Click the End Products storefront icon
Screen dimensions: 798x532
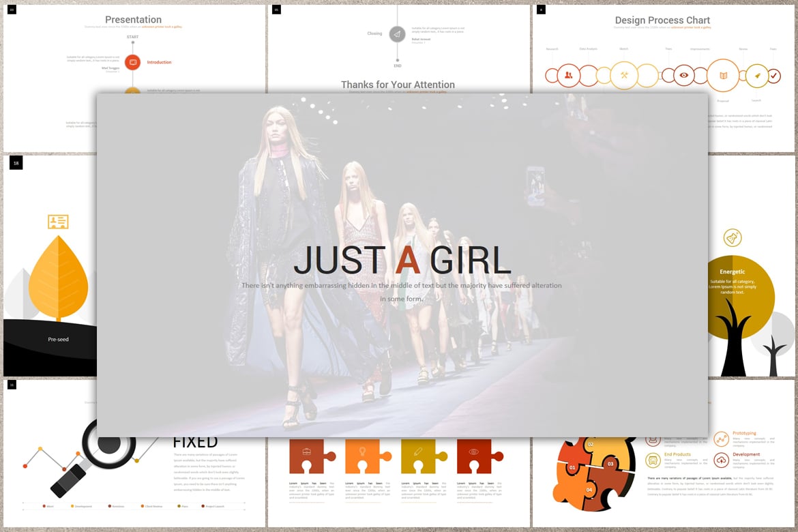tap(653, 460)
